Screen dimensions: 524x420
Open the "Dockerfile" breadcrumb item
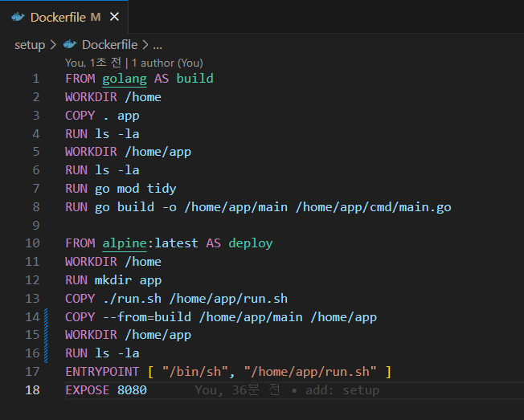point(109,45)
